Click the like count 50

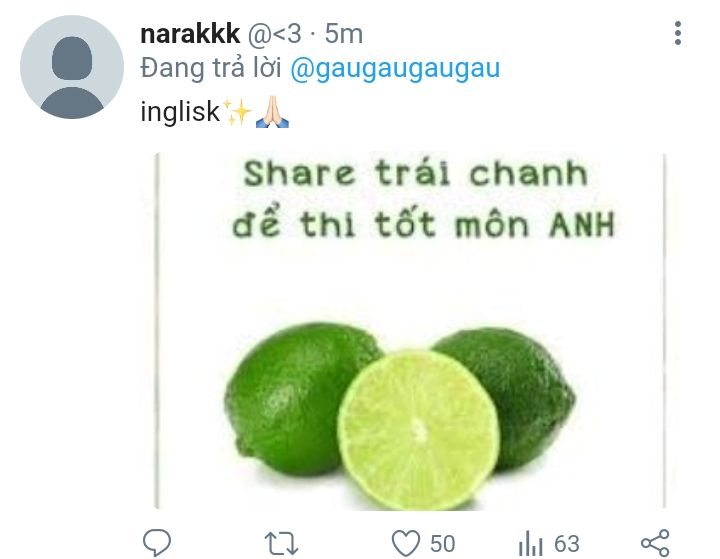click(443, 544)
